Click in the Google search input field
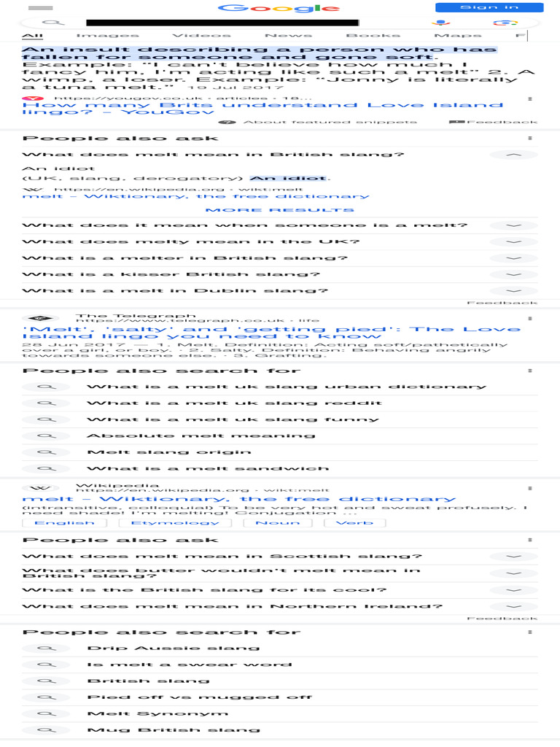The width and height of the screenshot is (560, 747). [x=222, y=23]
